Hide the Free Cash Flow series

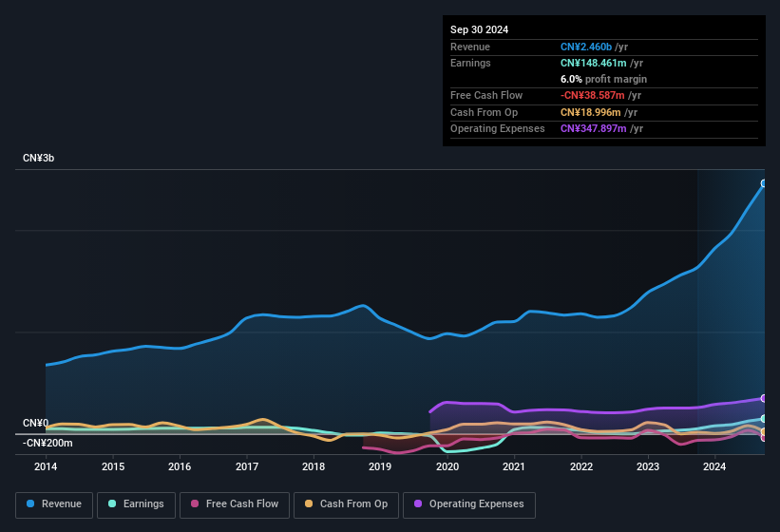pos(235,504)
